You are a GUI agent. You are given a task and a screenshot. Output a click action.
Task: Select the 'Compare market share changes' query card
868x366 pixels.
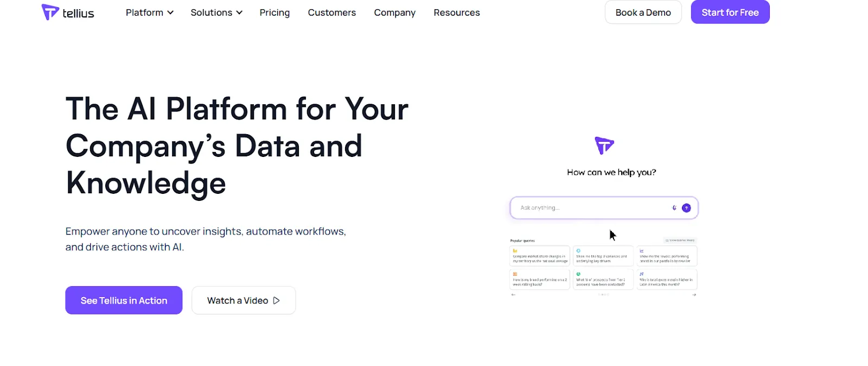click(540, 256)
